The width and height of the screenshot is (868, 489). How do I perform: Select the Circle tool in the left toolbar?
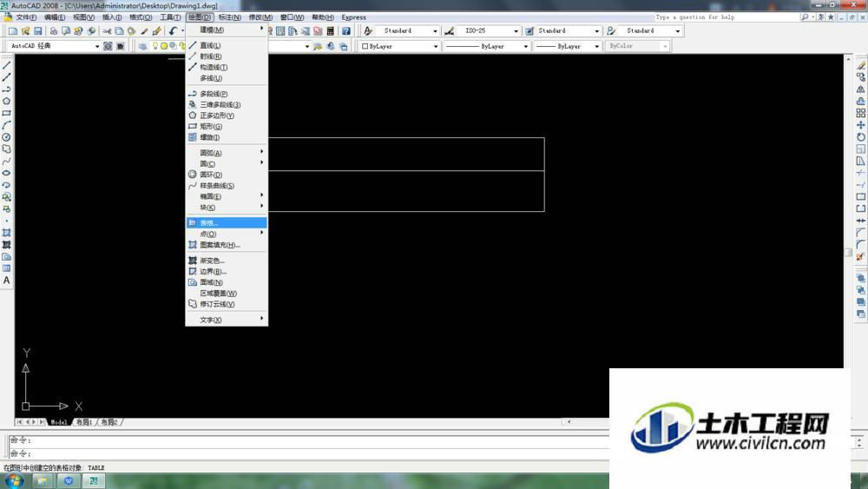pos(7,137)
